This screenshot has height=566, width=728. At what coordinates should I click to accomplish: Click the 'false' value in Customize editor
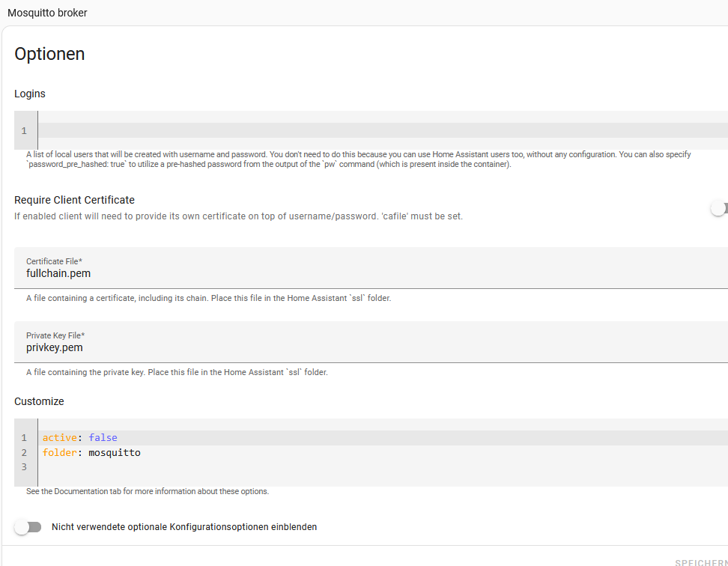(103, 438)
